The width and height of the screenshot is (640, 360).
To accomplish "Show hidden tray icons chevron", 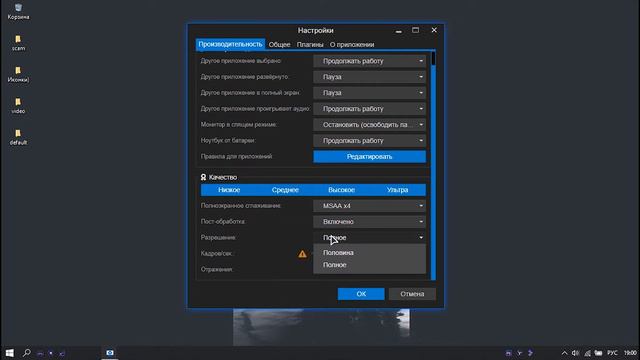I will (564, 353).
